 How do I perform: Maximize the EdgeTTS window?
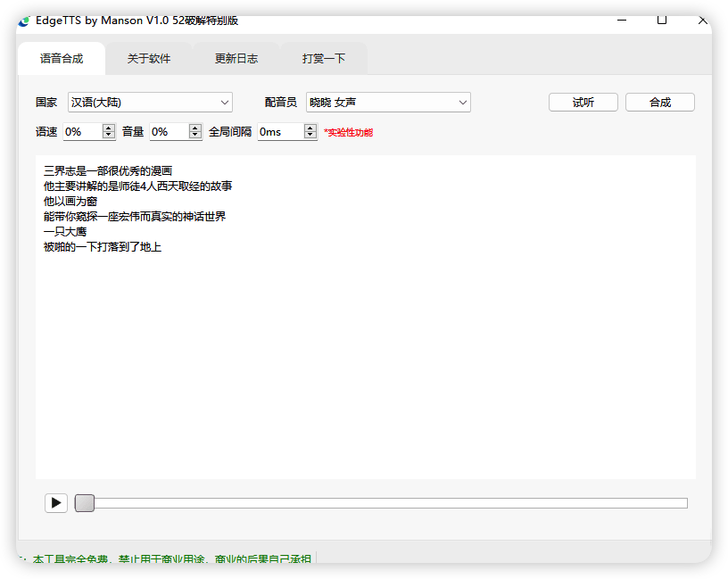[662, 21]
